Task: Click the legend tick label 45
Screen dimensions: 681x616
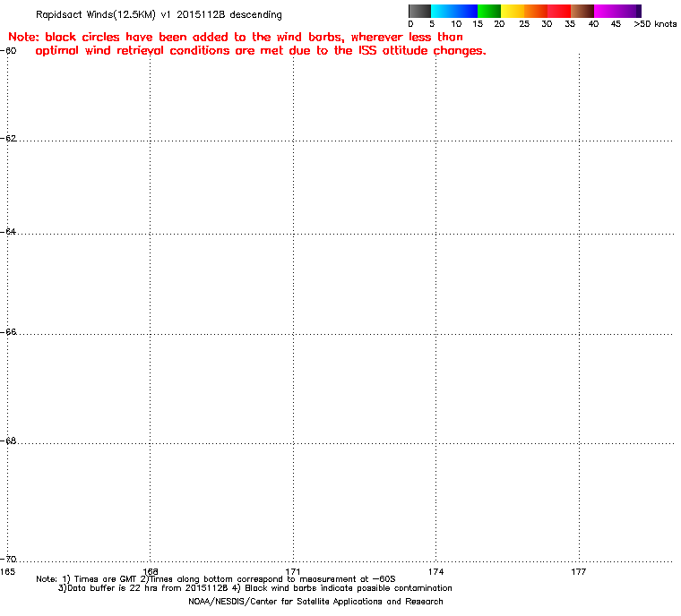Action: 616,24
